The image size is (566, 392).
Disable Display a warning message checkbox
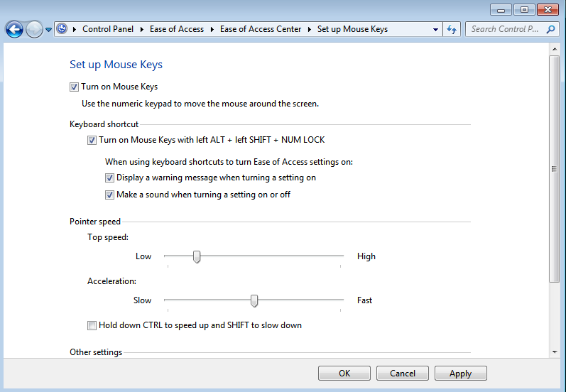point(109,178)
